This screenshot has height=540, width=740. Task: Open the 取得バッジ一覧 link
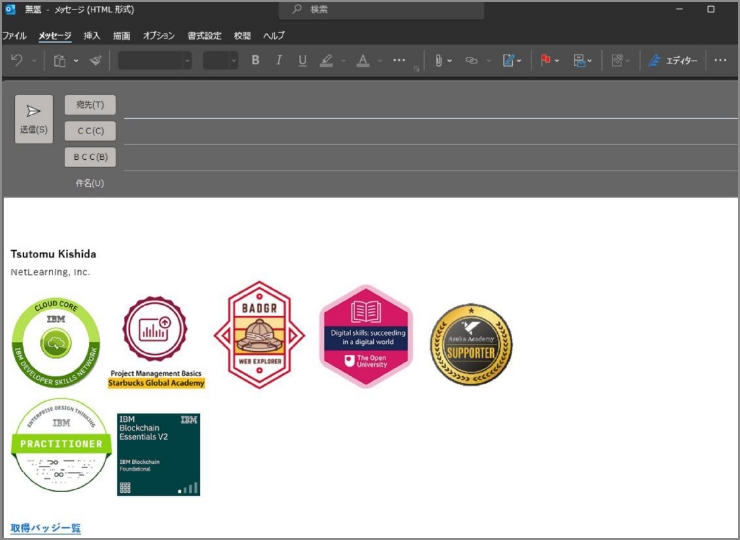point(45,528)
